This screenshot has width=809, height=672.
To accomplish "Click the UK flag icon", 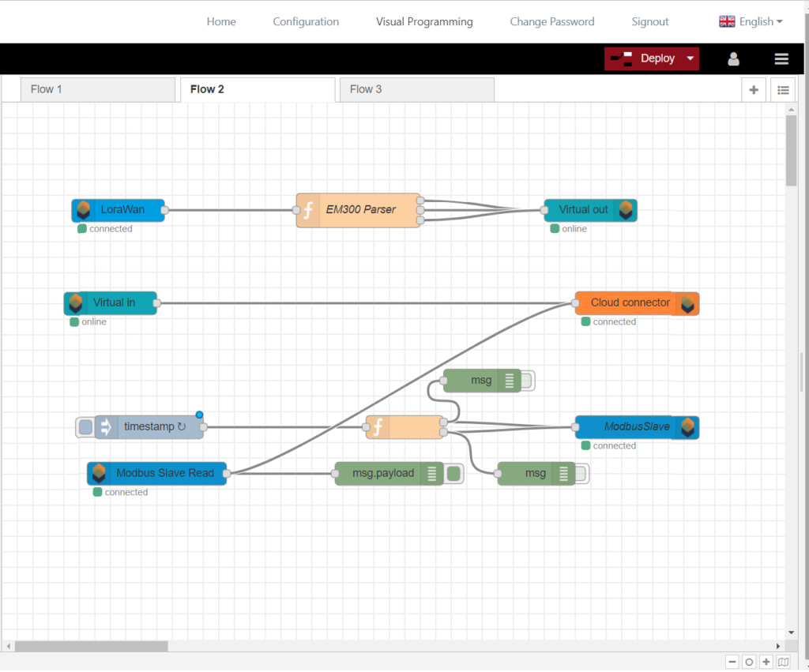I will (x=727, y=21).
